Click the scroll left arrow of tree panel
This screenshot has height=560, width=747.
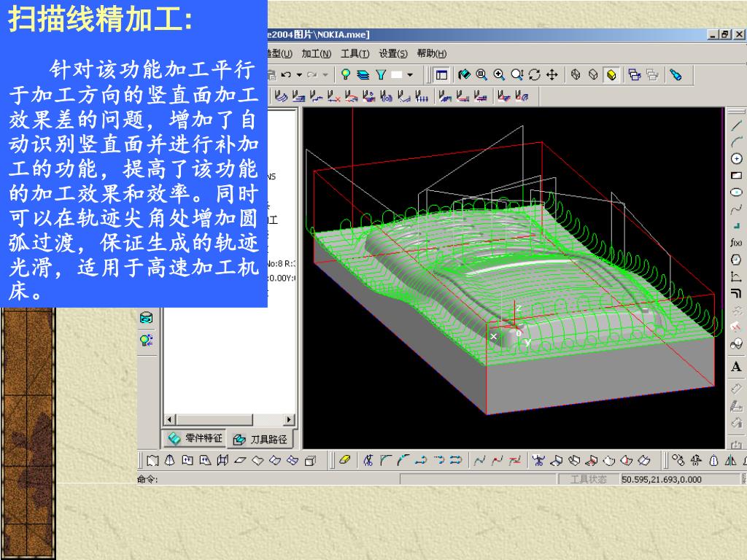[169, 419]
